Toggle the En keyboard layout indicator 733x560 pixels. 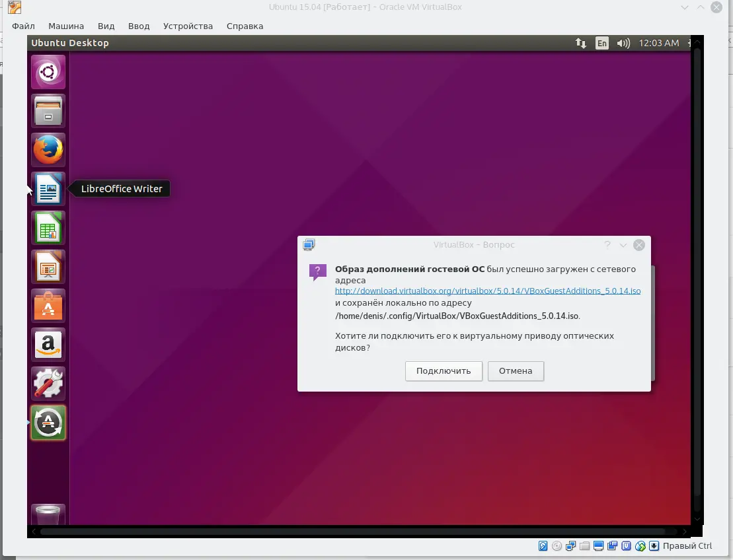pyautogui.click(x=601, y=43)
